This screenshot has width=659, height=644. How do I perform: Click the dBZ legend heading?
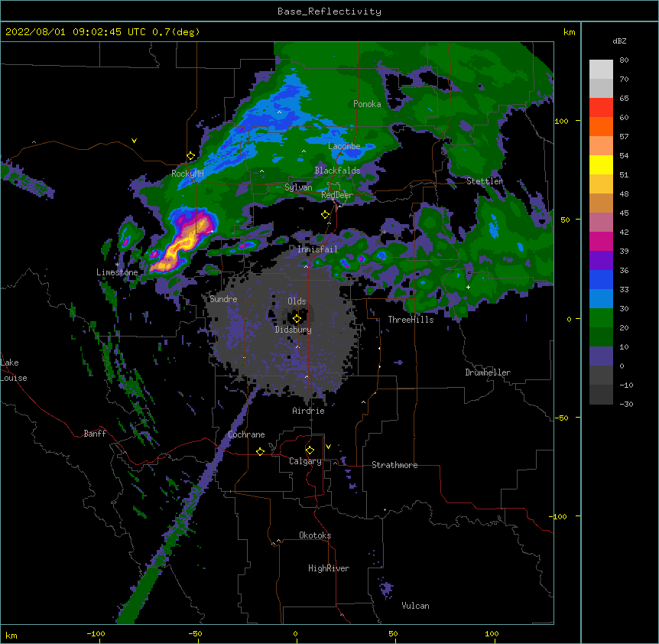coord(619,41)
